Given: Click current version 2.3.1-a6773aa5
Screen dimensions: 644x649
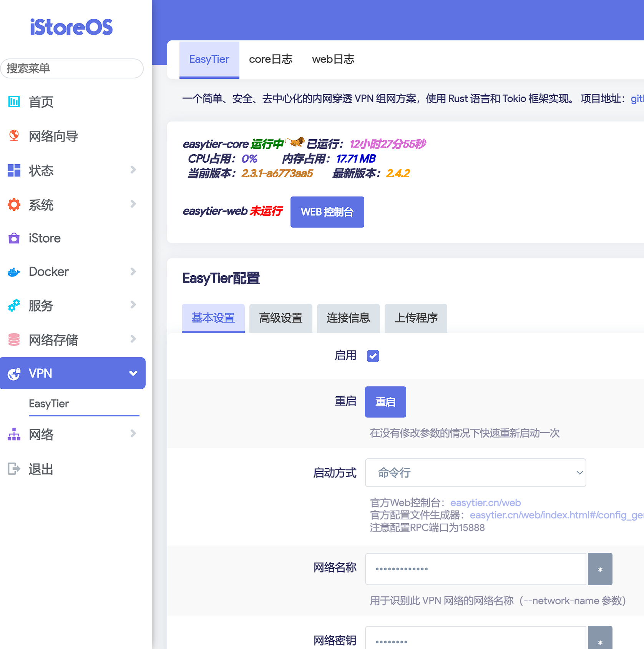Looking at the screenshot, I should [x=277, y=173].
